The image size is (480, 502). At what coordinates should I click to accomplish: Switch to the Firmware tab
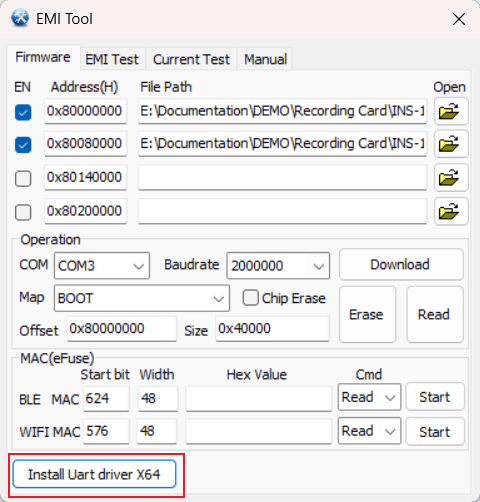(43, 57)
